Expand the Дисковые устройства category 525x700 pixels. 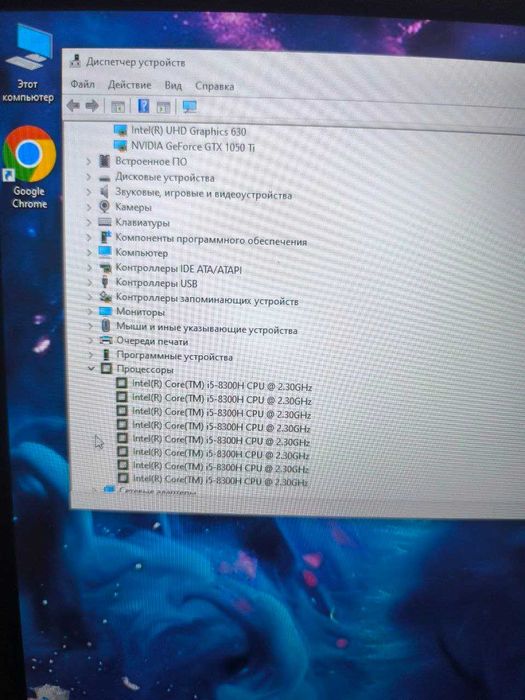click(x=88, y=177)
